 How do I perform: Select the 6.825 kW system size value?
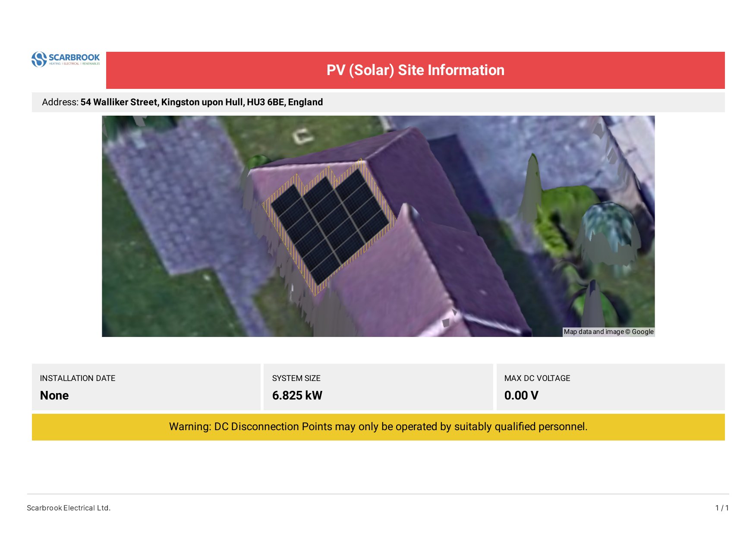click(x=297, y=396)
